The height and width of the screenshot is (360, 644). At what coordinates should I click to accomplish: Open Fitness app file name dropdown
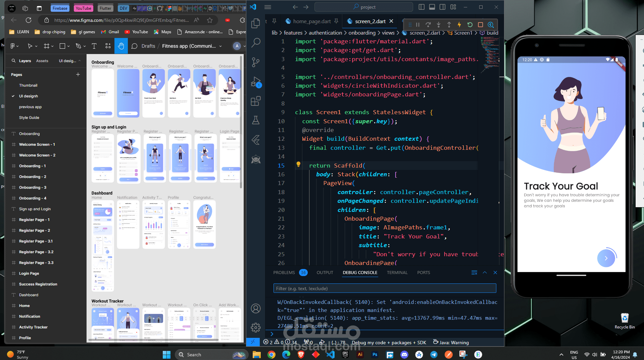220,46
